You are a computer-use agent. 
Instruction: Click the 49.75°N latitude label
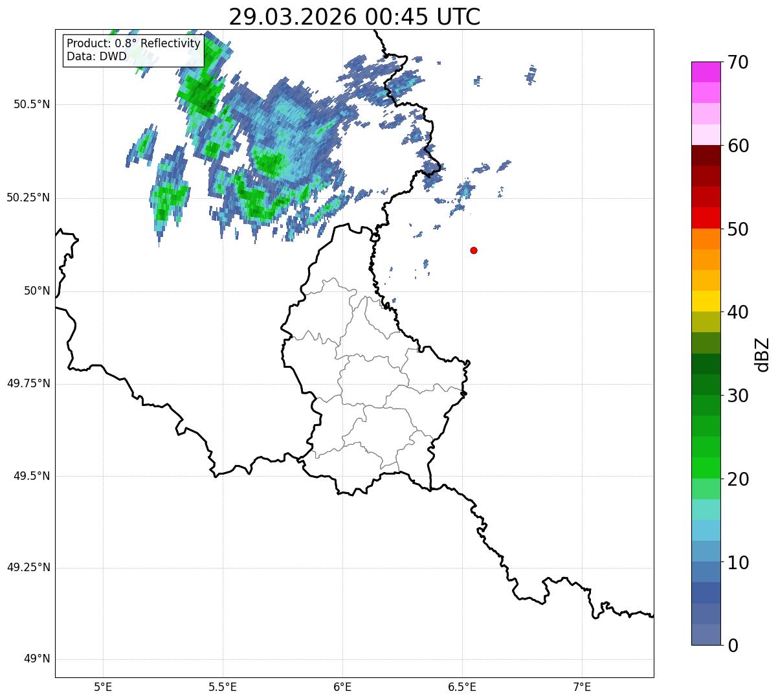tap(28, 383)
